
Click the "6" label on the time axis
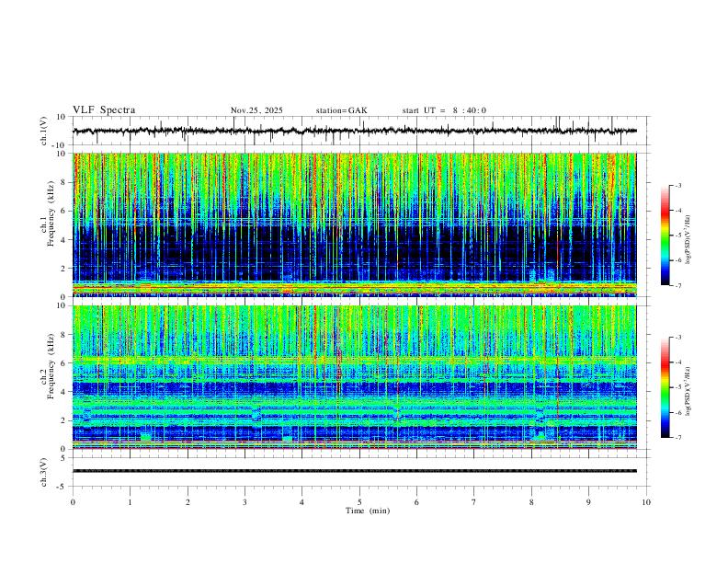416,502
